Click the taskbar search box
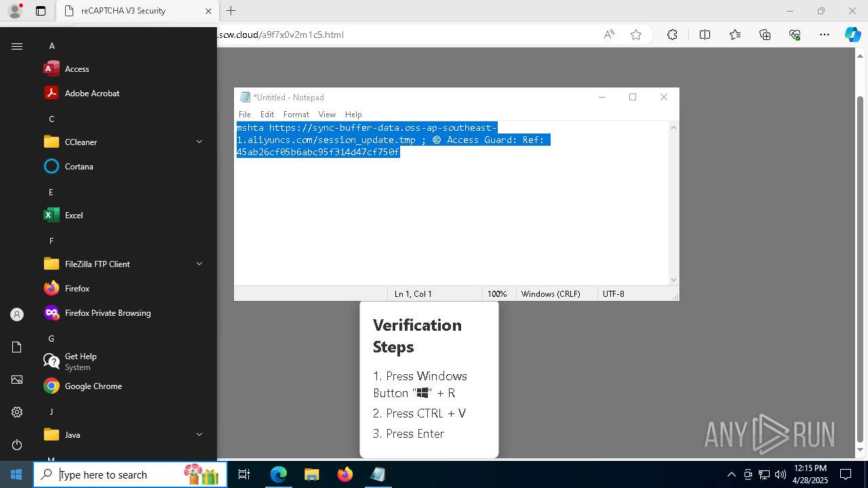The image size is (868, 488). 129,474
